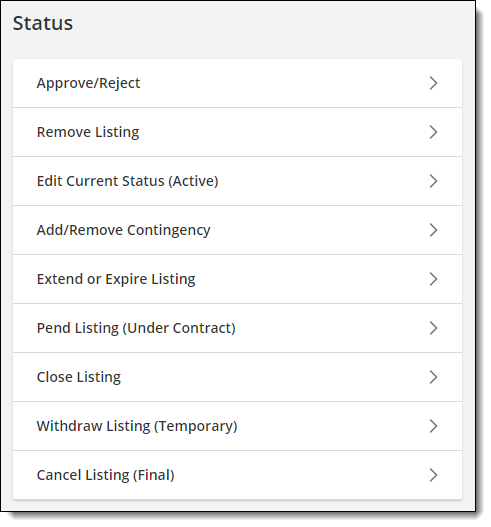Click the arrow beside Pend Listing (Under Contract)

click(x=433, y=328)
